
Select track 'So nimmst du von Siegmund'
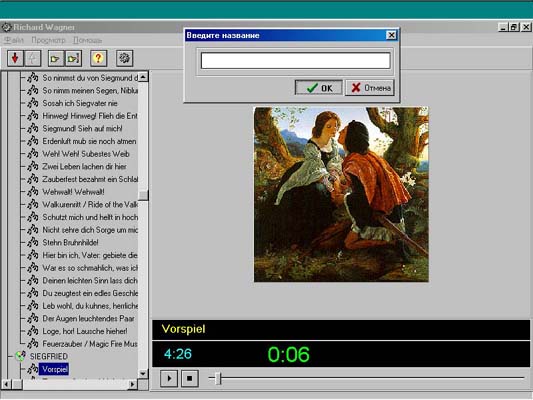(90, 77)
